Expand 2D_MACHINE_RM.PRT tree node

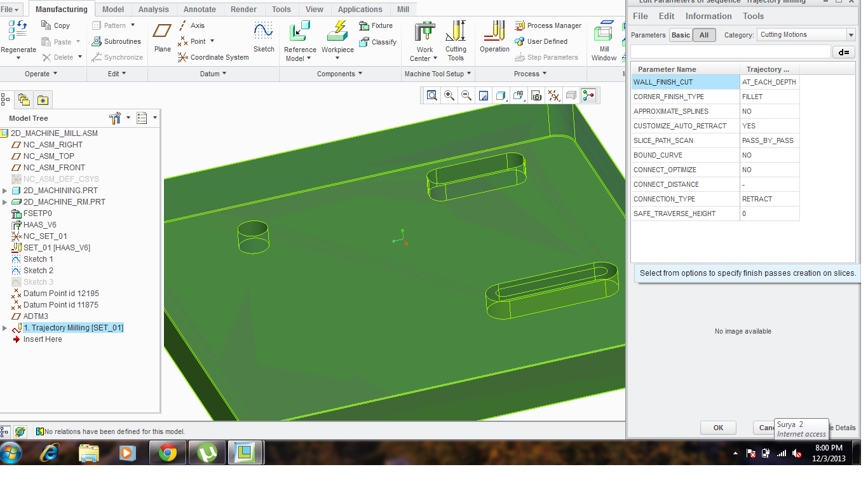click(x=5, y=202)
